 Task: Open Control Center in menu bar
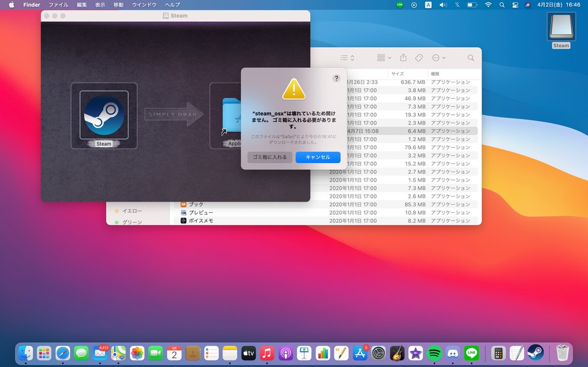515,5
